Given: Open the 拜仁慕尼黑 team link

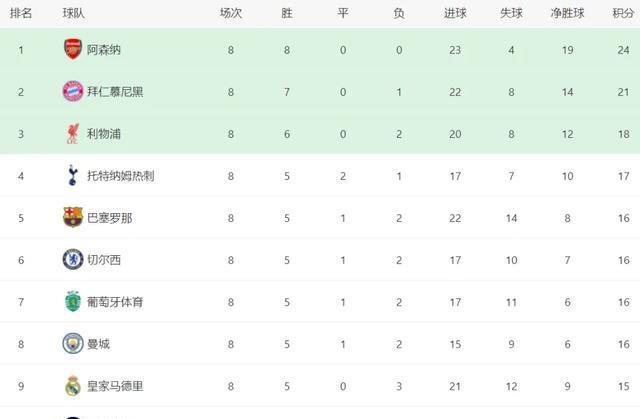Looking at the screenshot, I should click(x=115, y=91).
